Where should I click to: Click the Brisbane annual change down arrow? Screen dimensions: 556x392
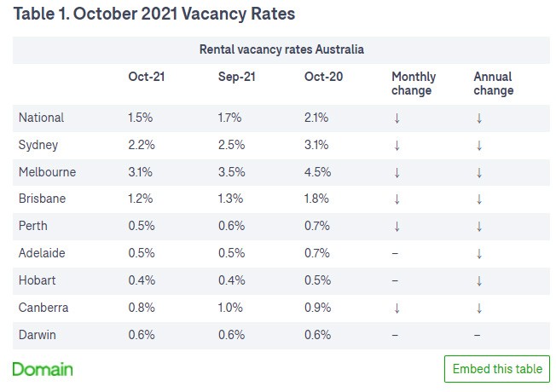pyautogui.click(x=479, y=199)
